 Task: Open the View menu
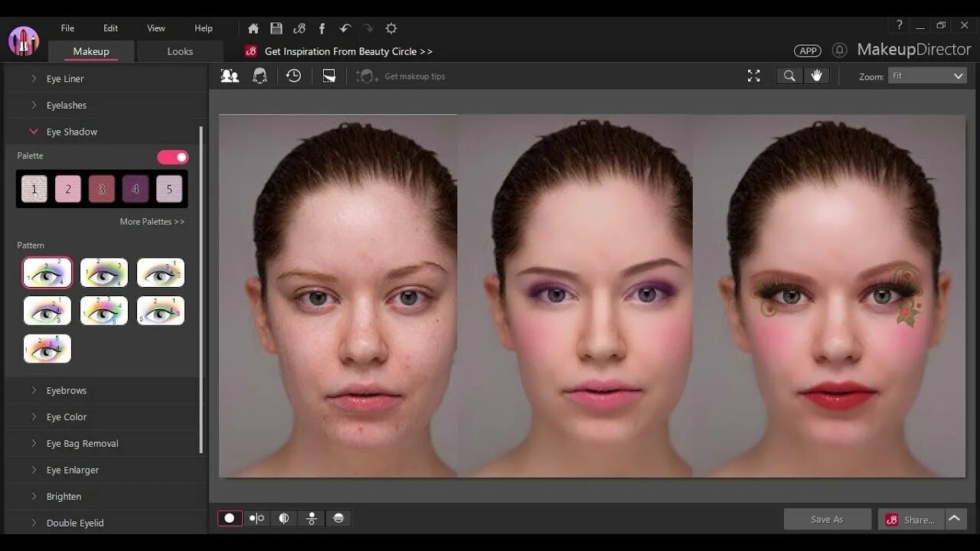point(156,28)
